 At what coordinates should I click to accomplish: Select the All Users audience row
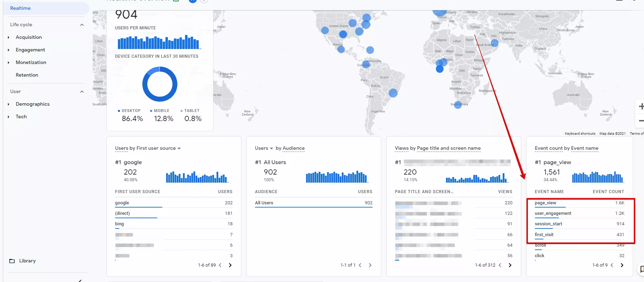coord(314,203)
